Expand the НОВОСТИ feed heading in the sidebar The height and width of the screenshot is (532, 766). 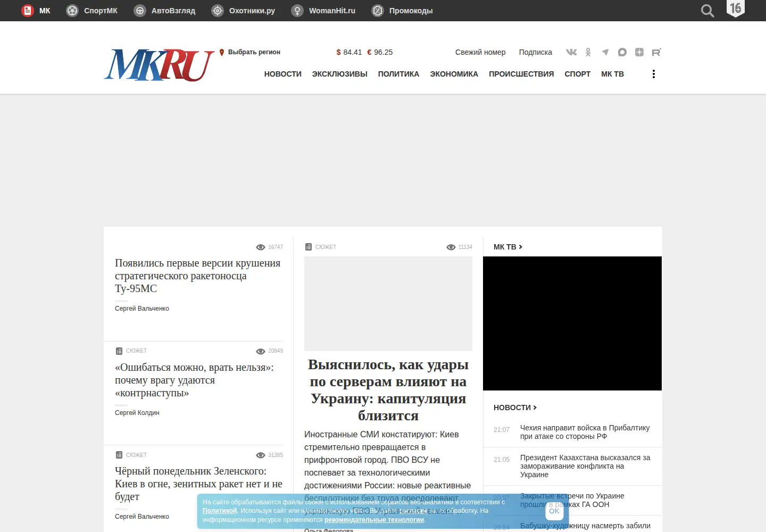pyautogui.click(x=515, y=408)
